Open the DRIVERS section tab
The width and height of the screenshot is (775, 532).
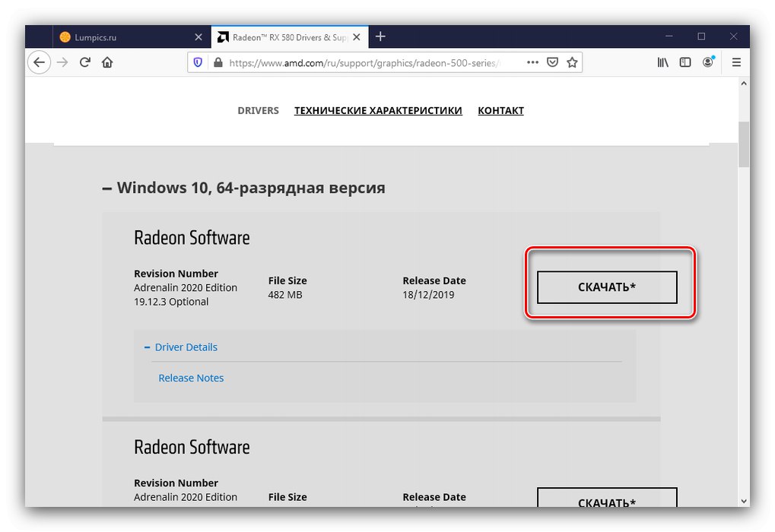point(258,111)
